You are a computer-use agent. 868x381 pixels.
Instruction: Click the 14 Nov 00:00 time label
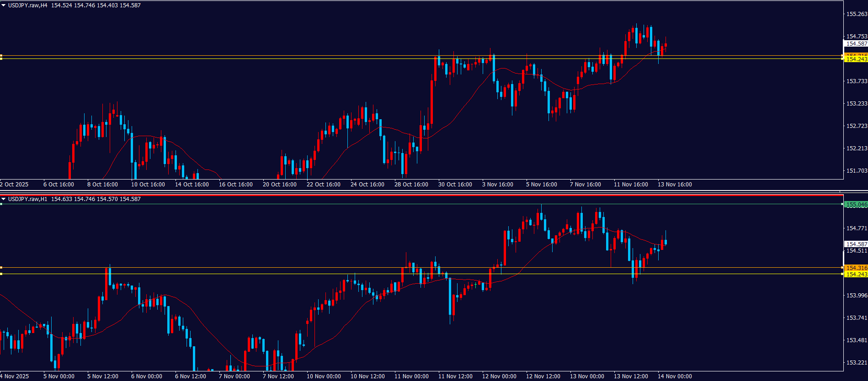[675, 376]
